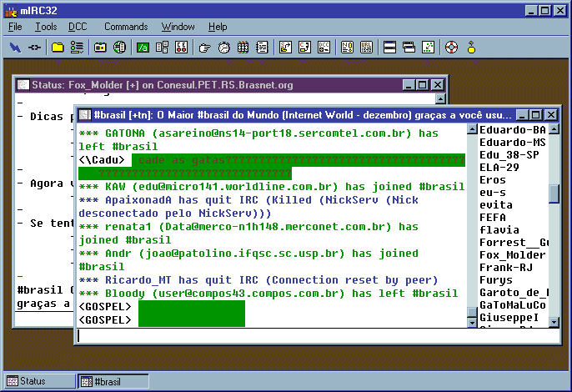Screen dimensions: 572x392
Task: Select nickname ELA-29 in nick list
Action: pyautogui.click(x=499, y=168)
